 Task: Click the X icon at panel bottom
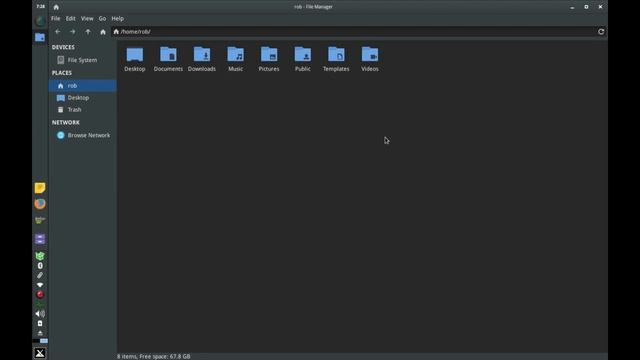(x=40, y=353)
